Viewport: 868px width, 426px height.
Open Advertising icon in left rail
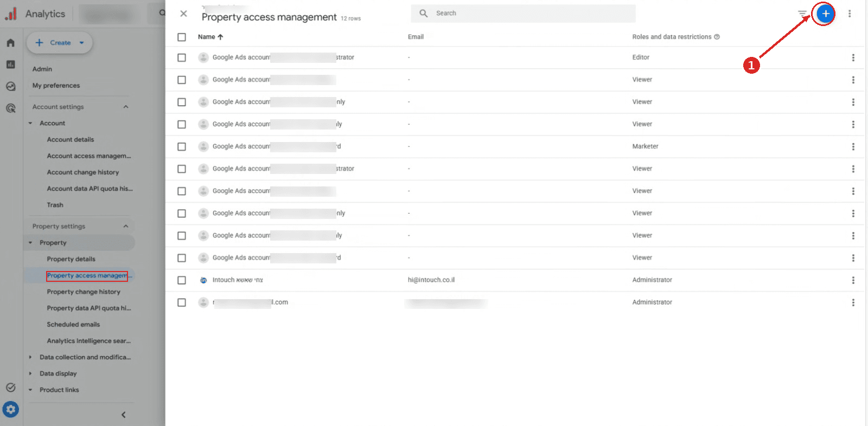point(10,108)
